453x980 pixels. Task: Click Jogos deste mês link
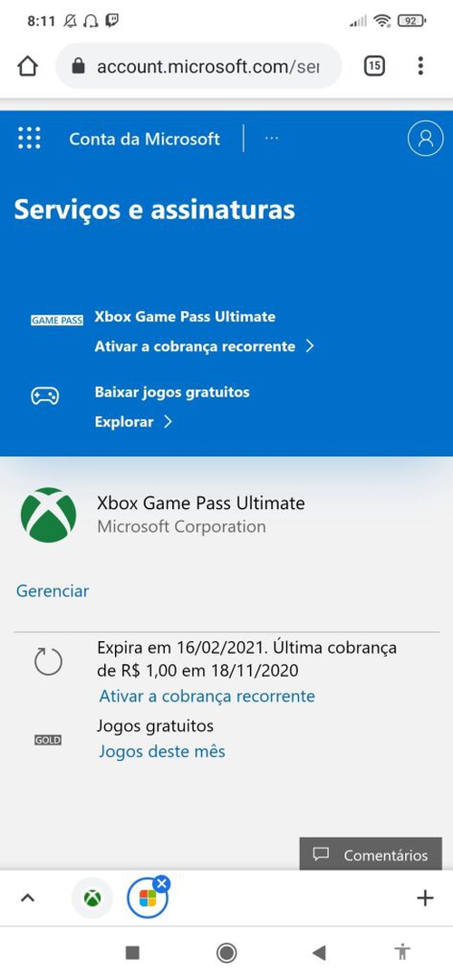(162, 751)
